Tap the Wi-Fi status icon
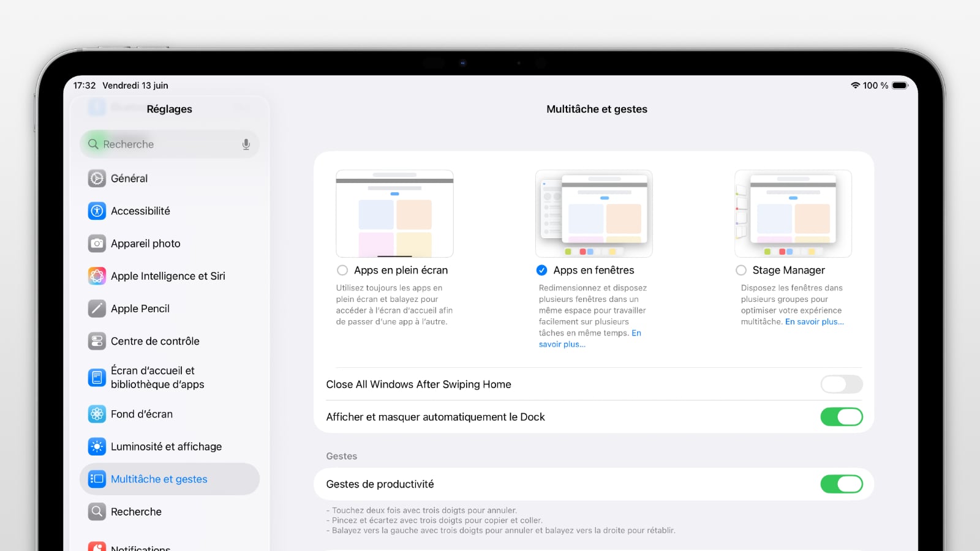Screen dimensions: 980x551 pyautogui.click(x=855, y=85)
